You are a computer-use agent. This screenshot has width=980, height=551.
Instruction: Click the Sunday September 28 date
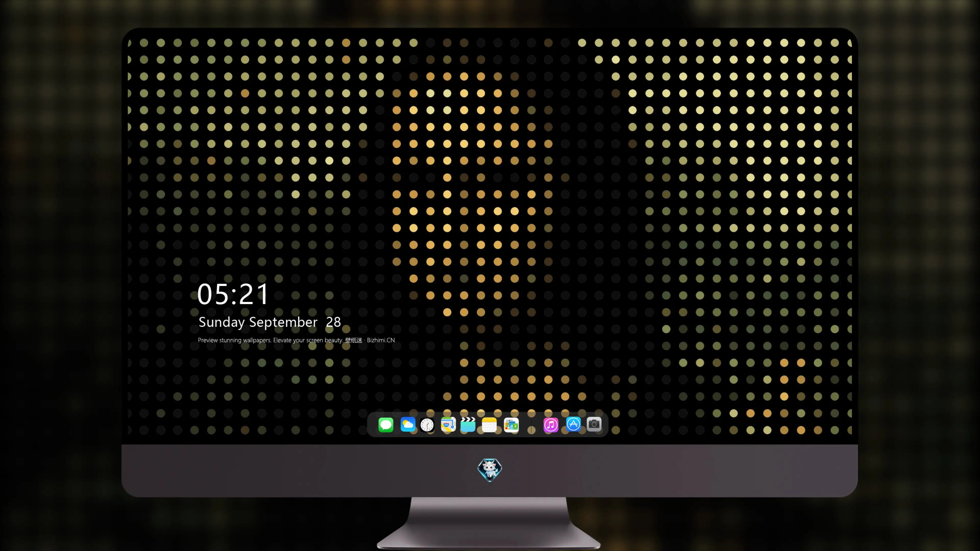click(270, 322)
